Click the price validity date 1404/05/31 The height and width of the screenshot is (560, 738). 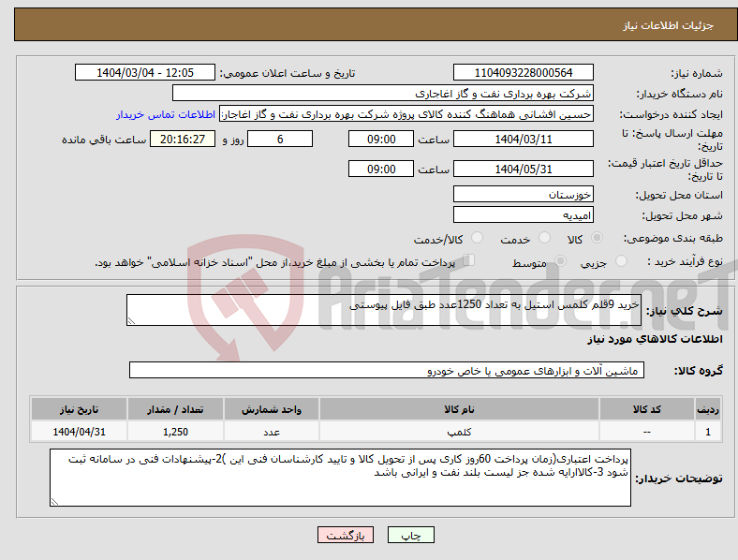pyautogui.click(x=524, y=169)
